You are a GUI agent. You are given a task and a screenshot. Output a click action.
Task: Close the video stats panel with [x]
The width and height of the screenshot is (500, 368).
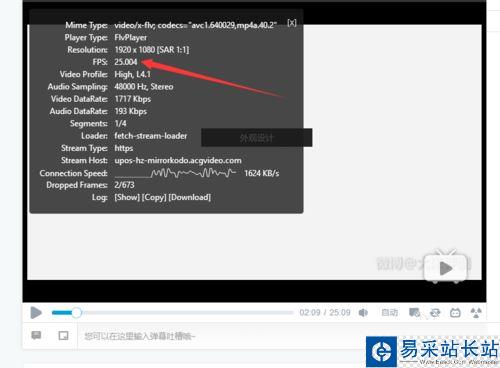point(292,23)
